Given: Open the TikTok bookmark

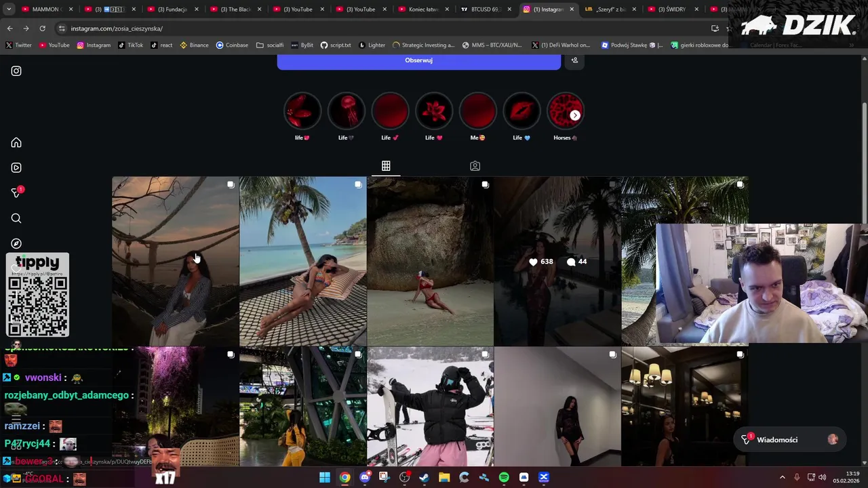Looking at the screenshot, I should tap(130, 45).
